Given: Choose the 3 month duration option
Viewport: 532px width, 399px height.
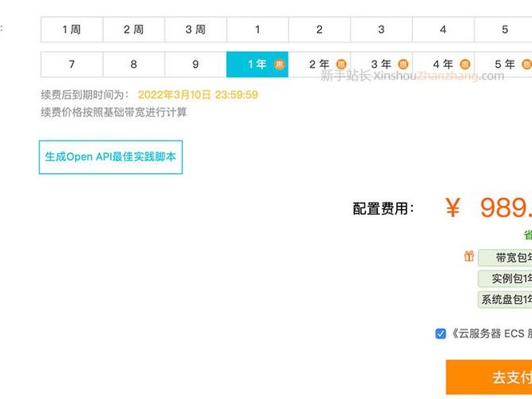Looking at the screenshot, I should point(381,30).
